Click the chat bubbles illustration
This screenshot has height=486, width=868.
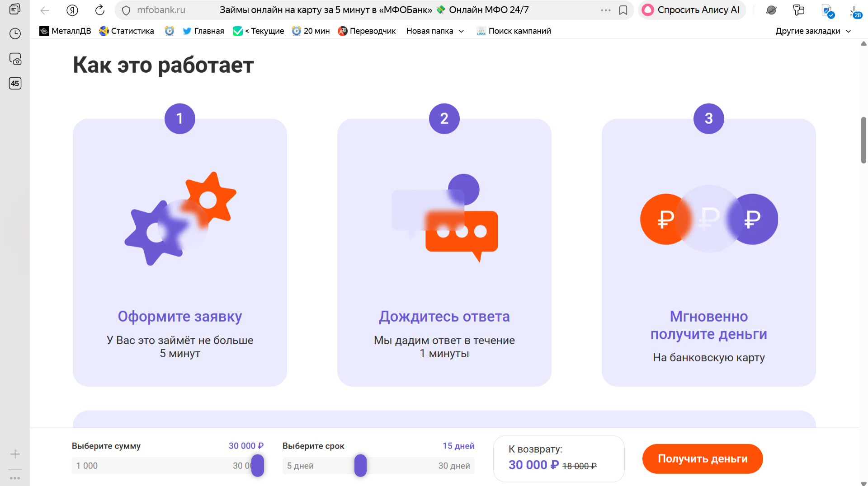pyautogui.click(x=445, y=218)
